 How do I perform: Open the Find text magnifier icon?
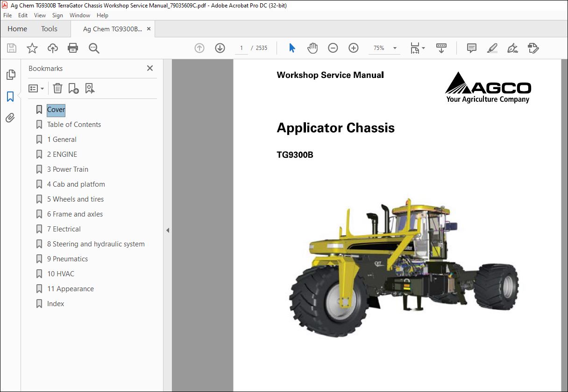94,48
